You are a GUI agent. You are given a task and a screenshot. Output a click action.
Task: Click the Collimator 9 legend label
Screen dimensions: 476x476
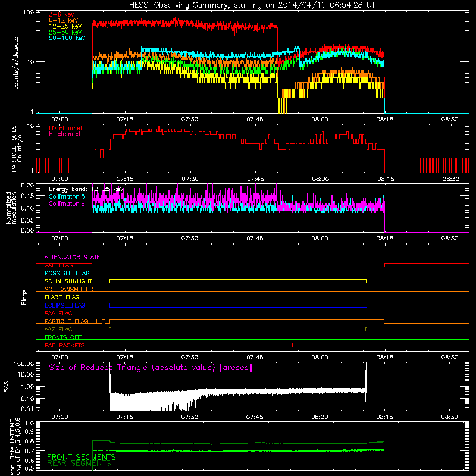[67, 203]
